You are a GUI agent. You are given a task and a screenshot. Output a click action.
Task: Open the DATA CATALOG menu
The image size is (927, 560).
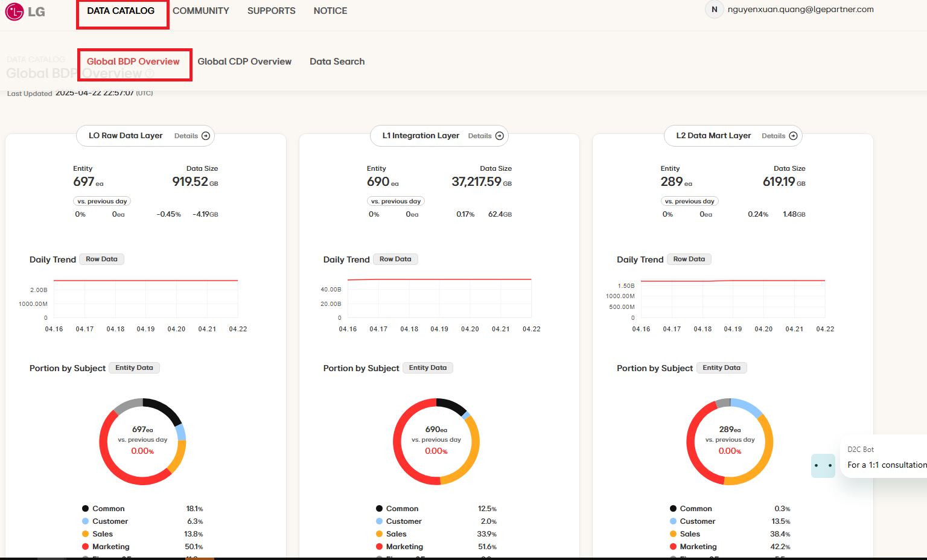coord(121,11)
